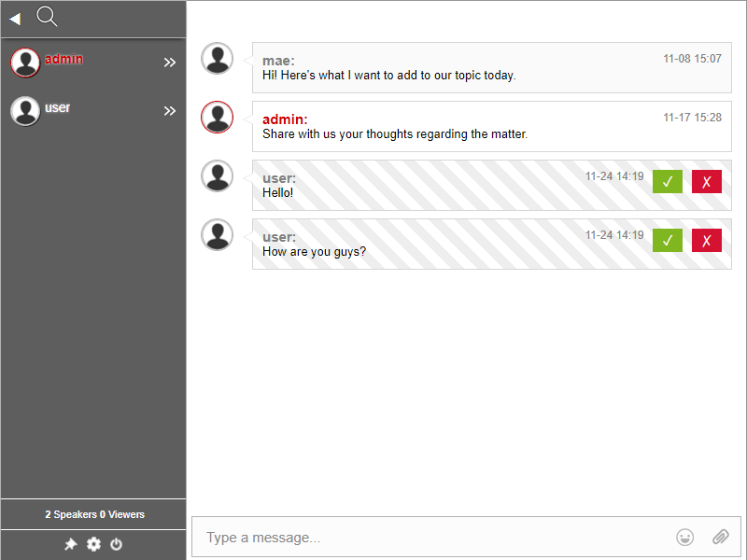Approve the "How are you guys?" message
The width and height of the screenshot is (747, 560).
[668, 241]
